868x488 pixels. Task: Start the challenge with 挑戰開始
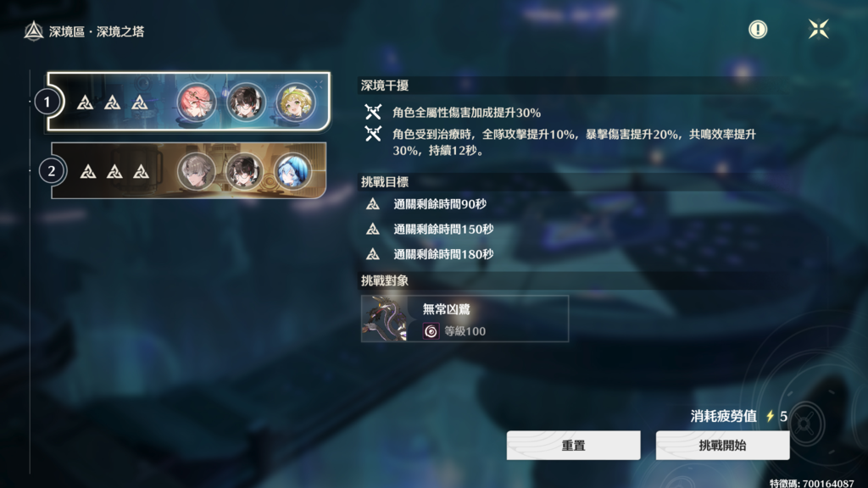tap(722, 446)
